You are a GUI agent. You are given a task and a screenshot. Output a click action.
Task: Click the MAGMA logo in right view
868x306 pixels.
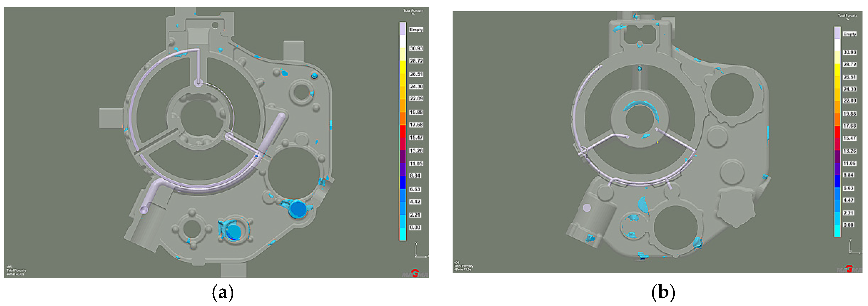(x=849, y=269)
